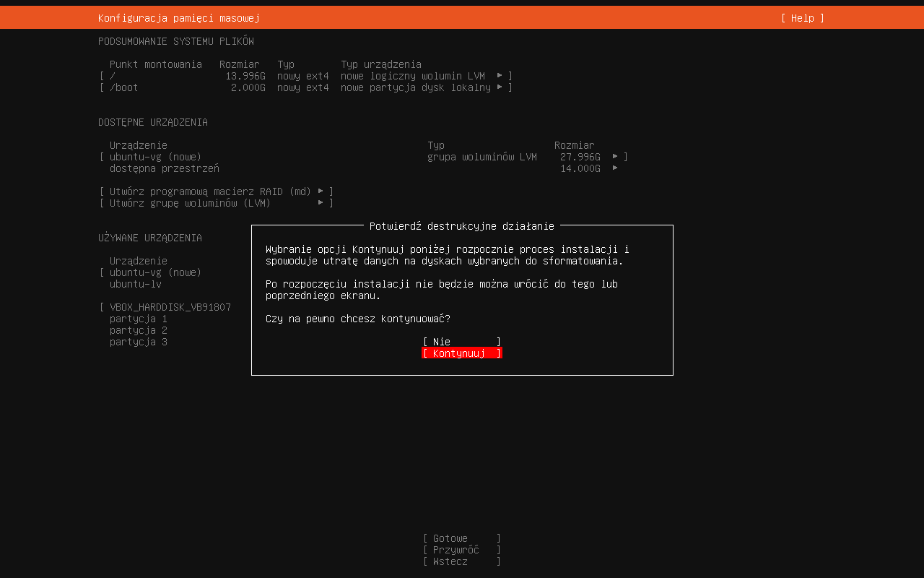
Task: Expand ubuntu-vg volume group arrow in available devices
Action: 615,157
